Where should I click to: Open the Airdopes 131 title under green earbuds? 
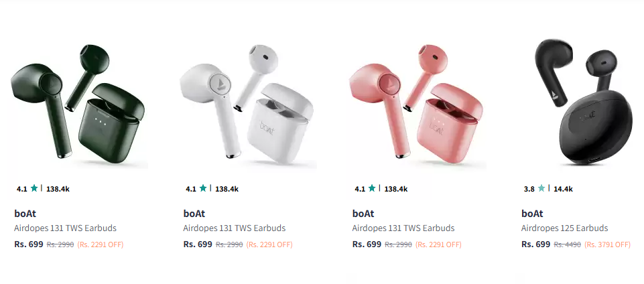click(65, 228)
